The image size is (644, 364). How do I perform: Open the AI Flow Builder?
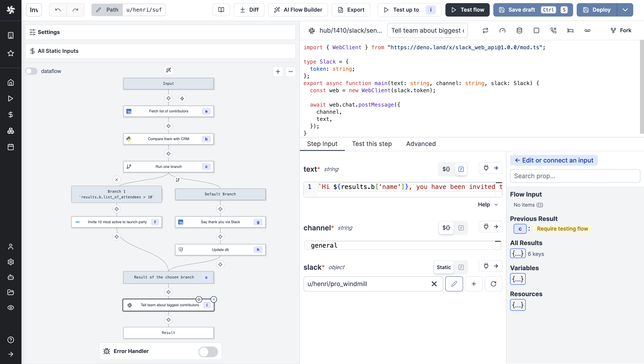tap(298, 10)
